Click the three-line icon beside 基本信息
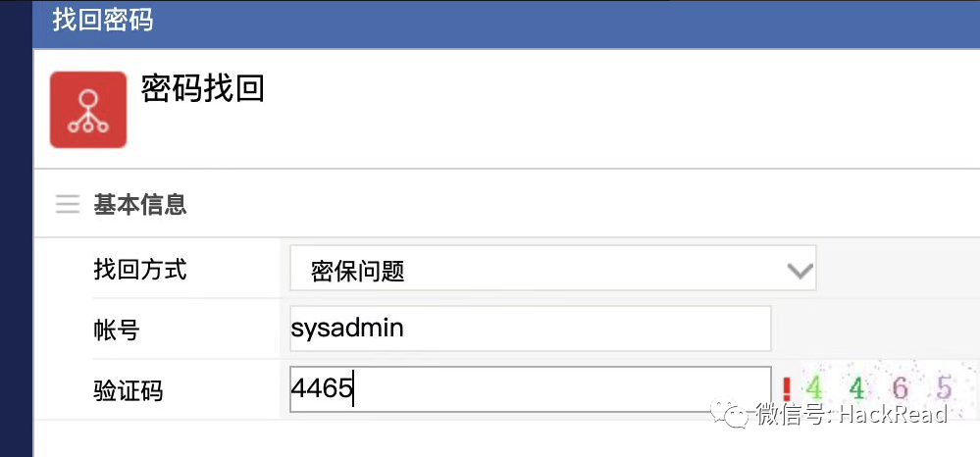The height and width of the screenshot is (457, 980). tap(68, 204)
